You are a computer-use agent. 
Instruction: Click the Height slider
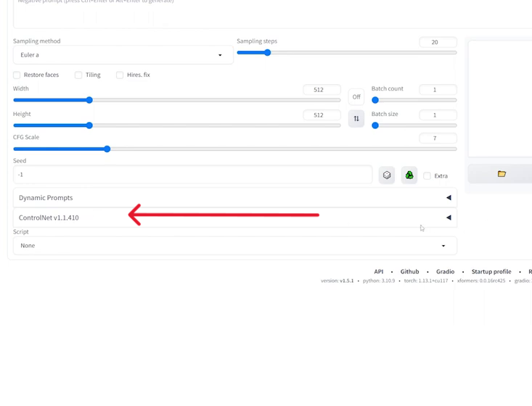pyautogui.click(x=177, y=125)
